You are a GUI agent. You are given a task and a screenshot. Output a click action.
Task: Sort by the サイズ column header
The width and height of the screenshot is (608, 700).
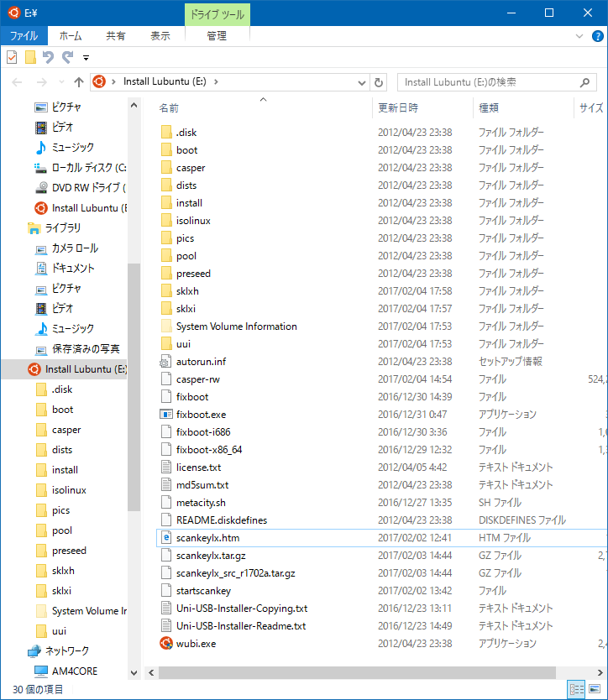click(x=591, y=108)
